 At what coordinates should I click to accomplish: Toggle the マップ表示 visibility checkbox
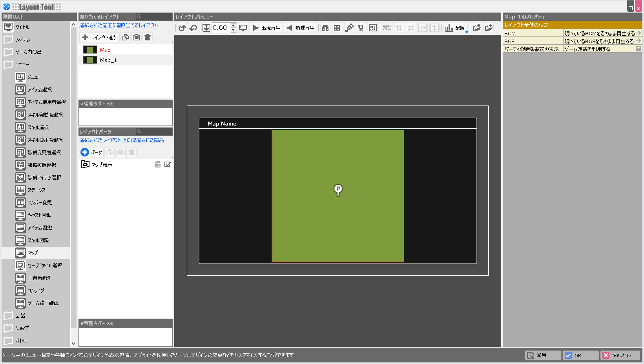(168, 164)
